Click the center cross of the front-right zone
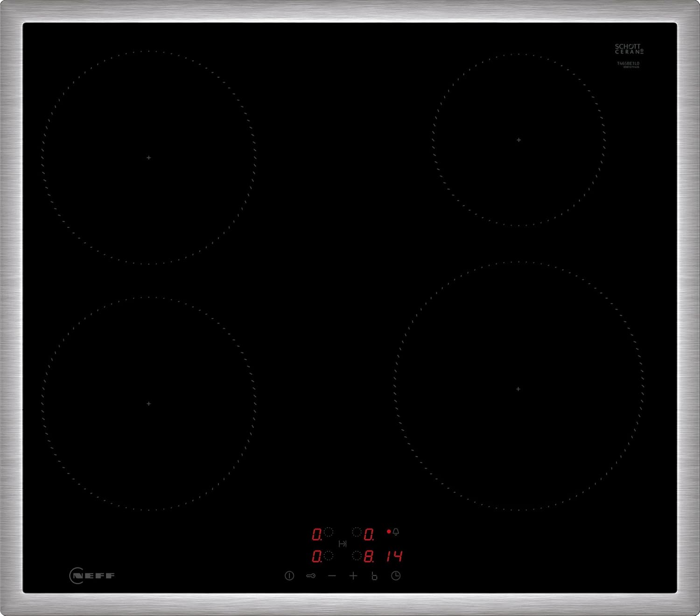The height and width of the screenshot is (616, 700). tap(518, 389)
